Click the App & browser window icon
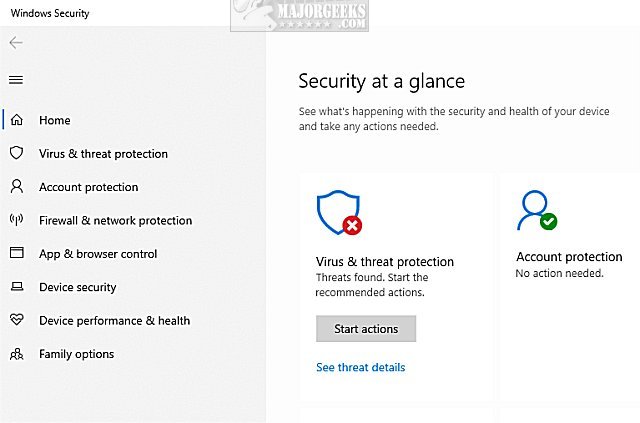 (x=17, y=253)
